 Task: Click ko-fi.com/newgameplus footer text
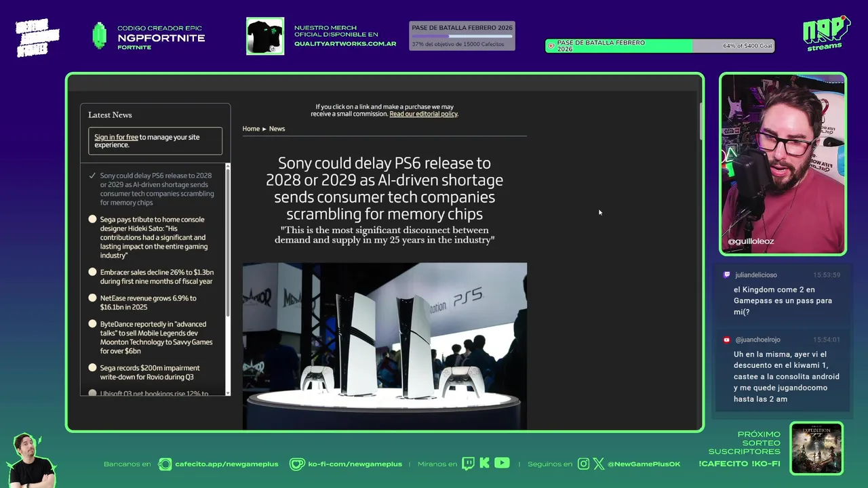pos(355,464)
